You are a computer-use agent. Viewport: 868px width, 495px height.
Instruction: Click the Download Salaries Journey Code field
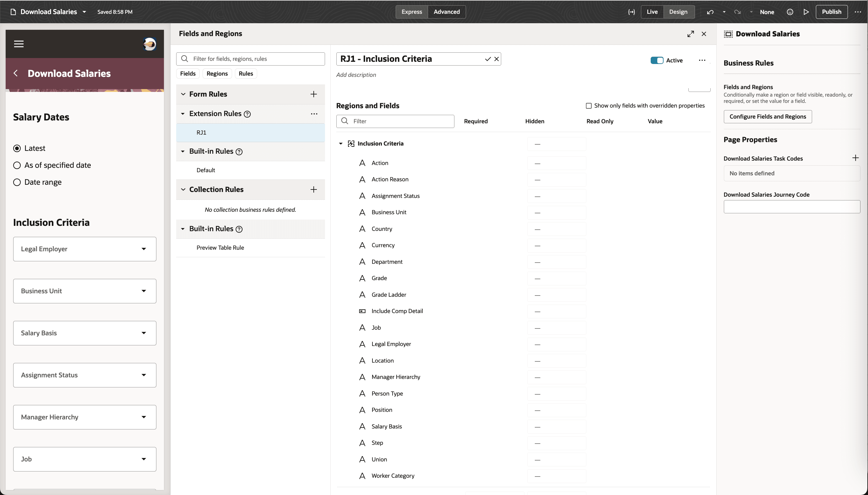pyautogui.click(x=791, y=207)
